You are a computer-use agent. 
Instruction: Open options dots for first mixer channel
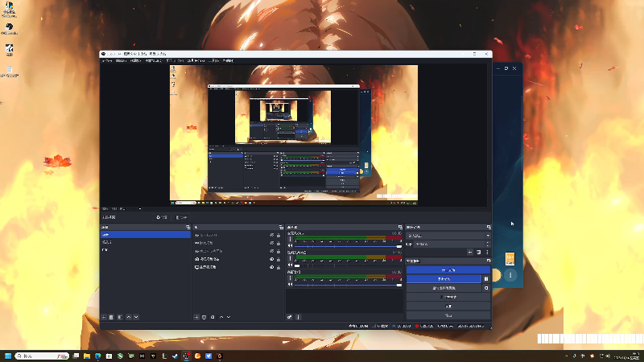click(291, 239)
